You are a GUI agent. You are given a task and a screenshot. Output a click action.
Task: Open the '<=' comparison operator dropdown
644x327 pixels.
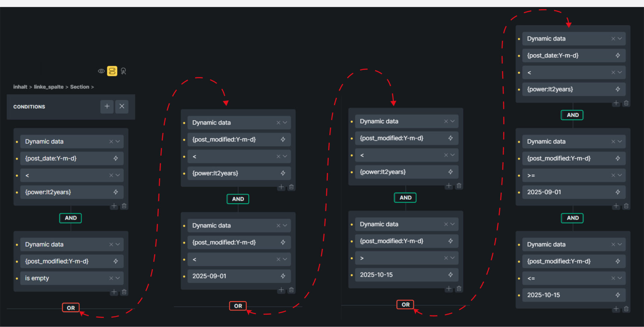coord(620,278)
